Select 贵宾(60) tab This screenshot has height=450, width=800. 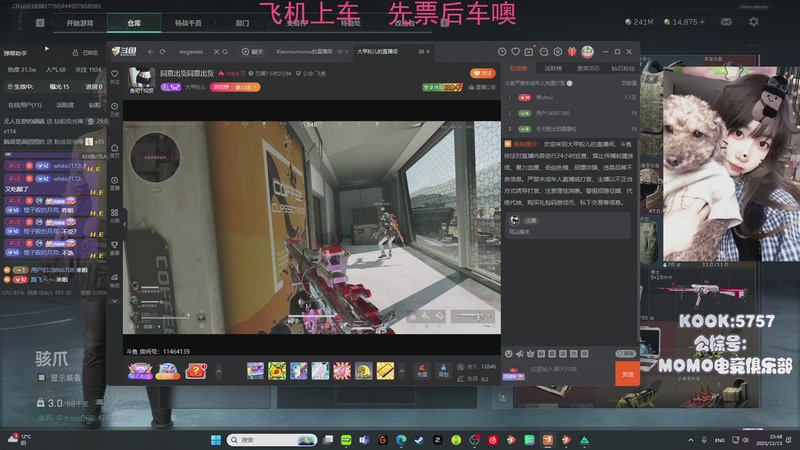tap(588, 68)
